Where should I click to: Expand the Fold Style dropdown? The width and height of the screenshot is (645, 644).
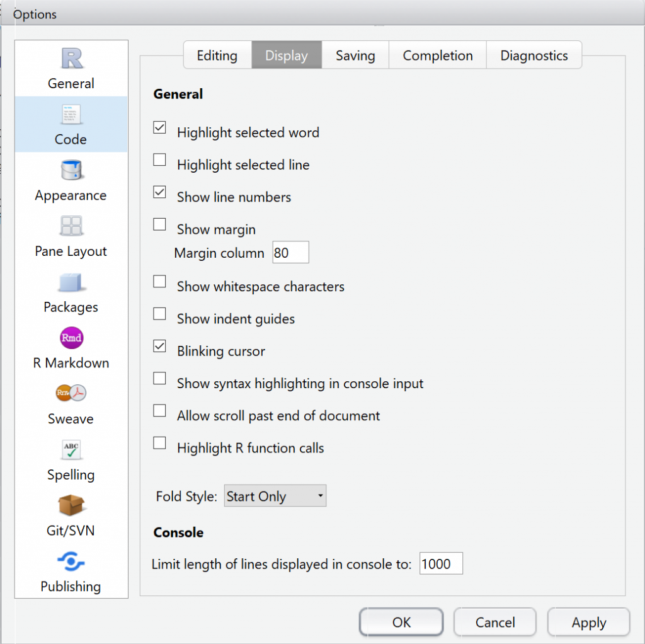(275, 496)
